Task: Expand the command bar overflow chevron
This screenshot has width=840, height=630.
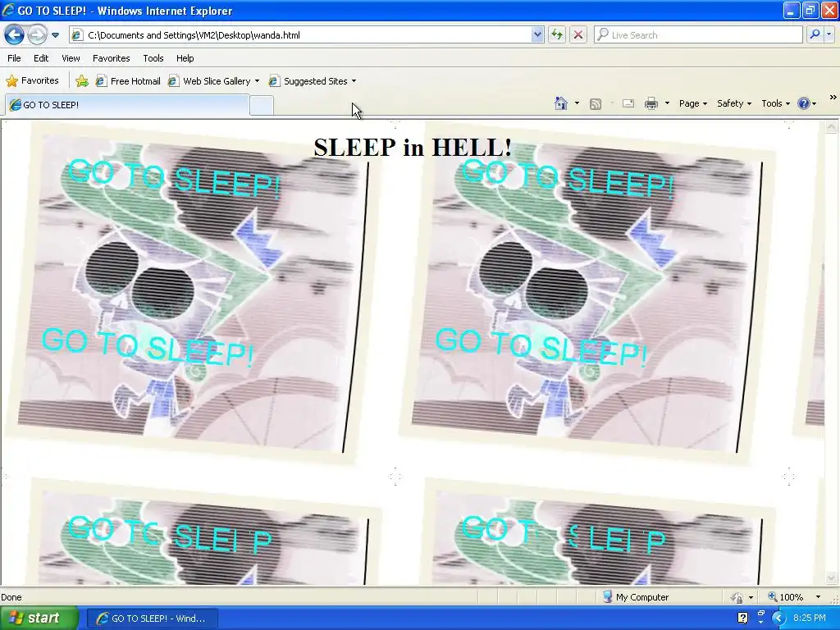Action: (833, 98)
